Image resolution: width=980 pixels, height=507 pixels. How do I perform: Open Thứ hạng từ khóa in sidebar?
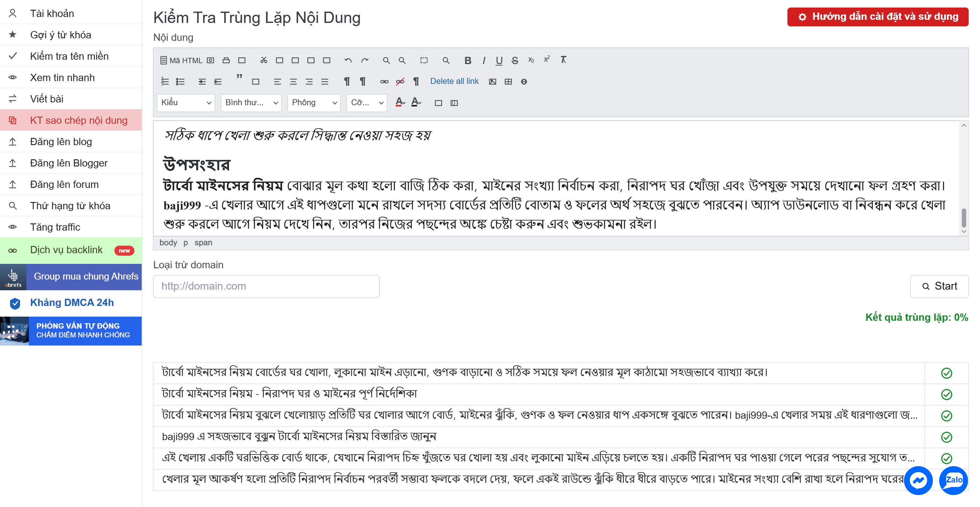[x=71, y=205]
